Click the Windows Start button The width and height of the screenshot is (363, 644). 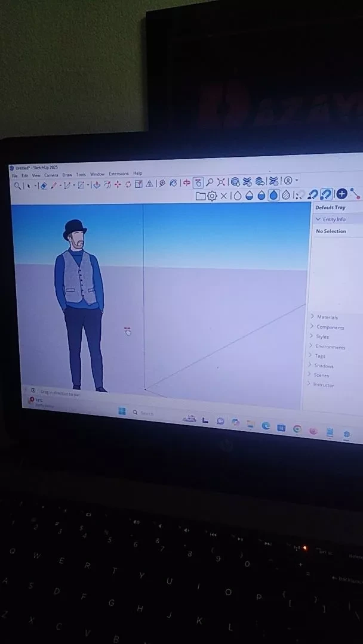[122, 411]
